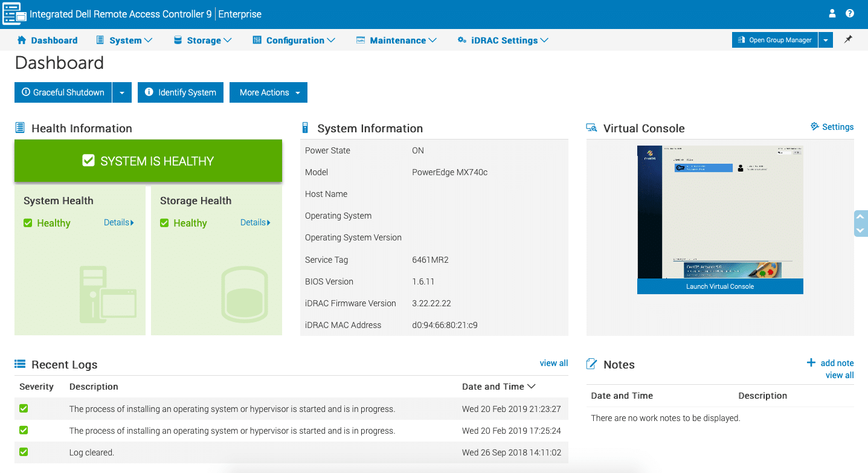Image resolution: width=868 pixels, height=473 pixels.
Task: Click the Virtual Console Settings gear icon
Action: click(815, 127)
